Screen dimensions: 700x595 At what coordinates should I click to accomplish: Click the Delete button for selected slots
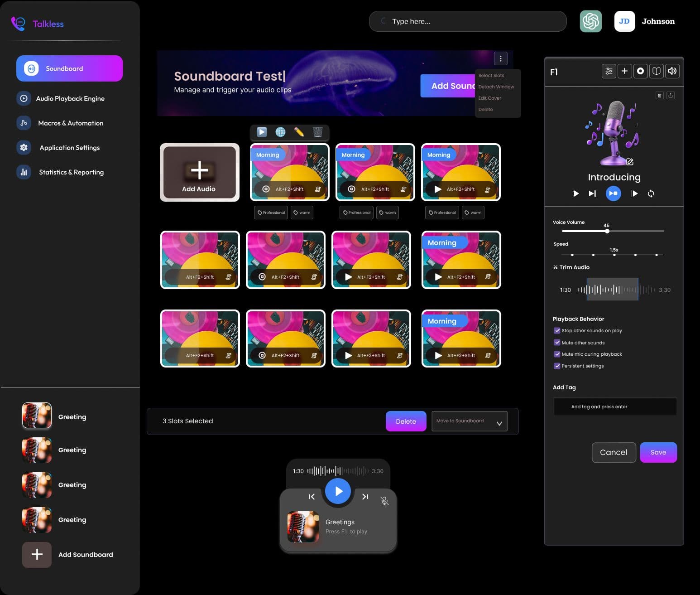tap(406, 421)
